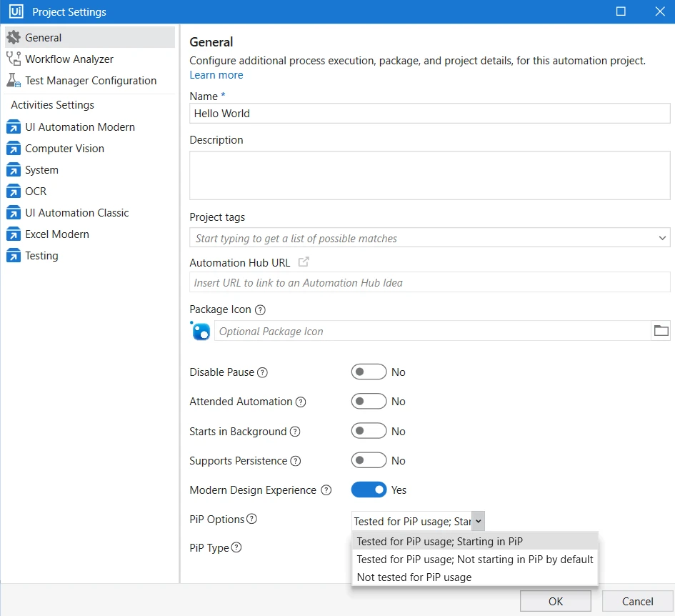The height and width of the screenshot is (616, 675).
Task: Open OCR activity settings
Action: 90,192
